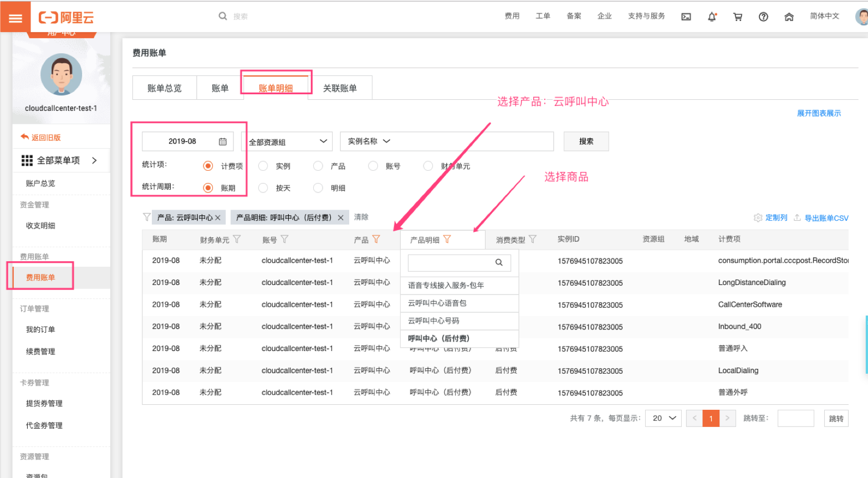Remove the 产品: 云呼叫中心 filter tag

click(x=218, y=217)
